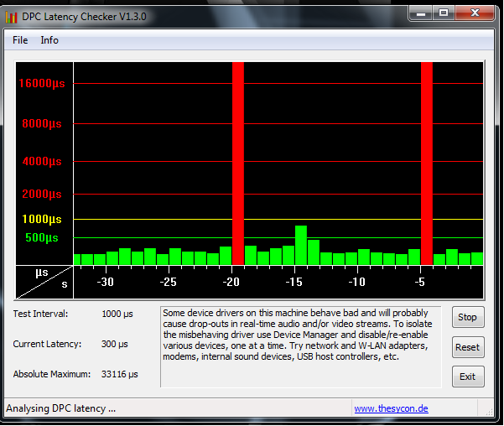Click the 2000µs axis label
The height and width of the screenshot is (426, 504).
click(42, 194)
